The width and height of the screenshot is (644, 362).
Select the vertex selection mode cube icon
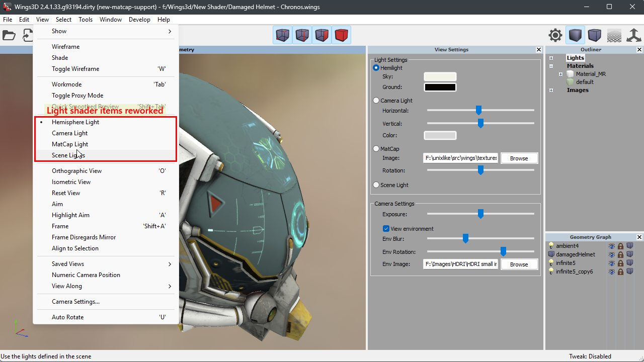pos(283,35)
